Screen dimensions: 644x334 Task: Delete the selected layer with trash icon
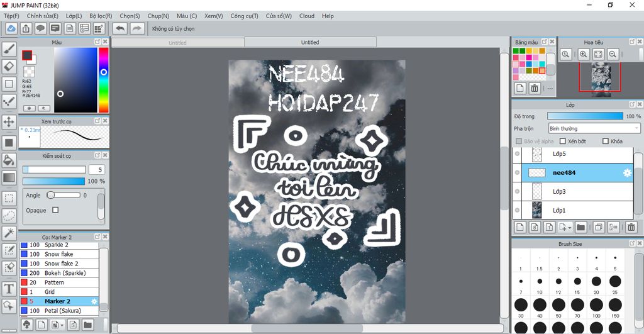tap(631, 227)
